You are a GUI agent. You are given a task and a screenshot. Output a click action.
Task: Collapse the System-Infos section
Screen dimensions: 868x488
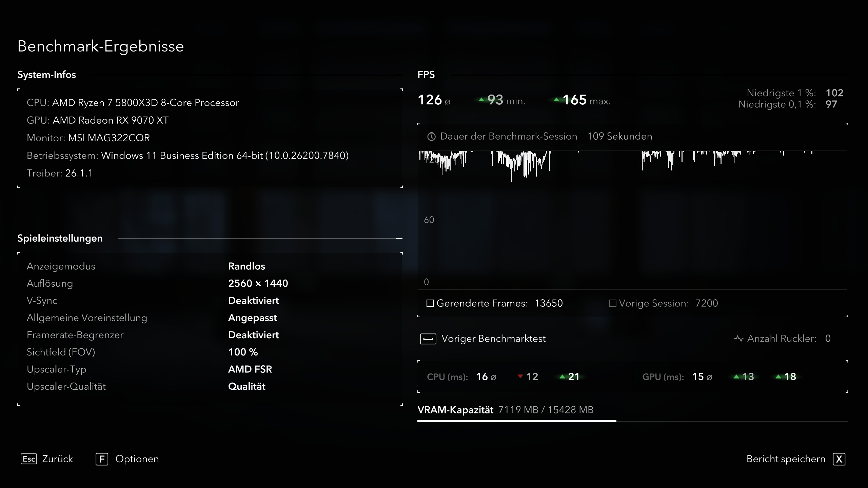click(x=399, y=75)
